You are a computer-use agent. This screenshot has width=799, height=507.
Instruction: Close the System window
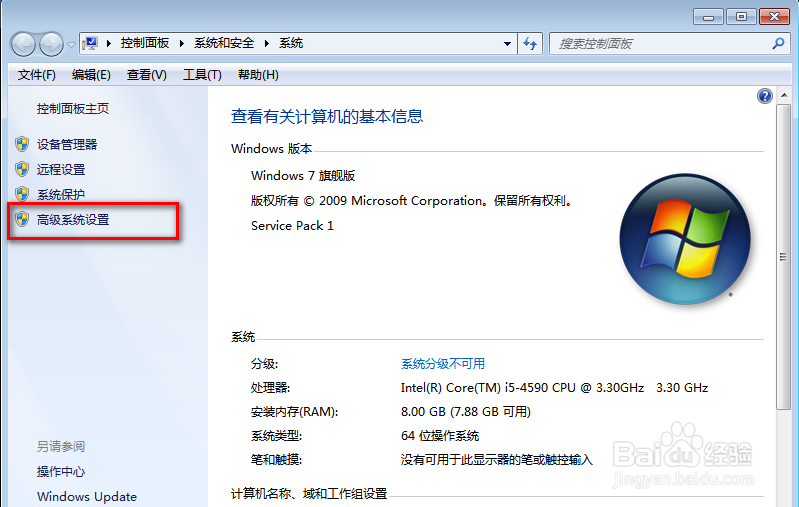(775, 17)
